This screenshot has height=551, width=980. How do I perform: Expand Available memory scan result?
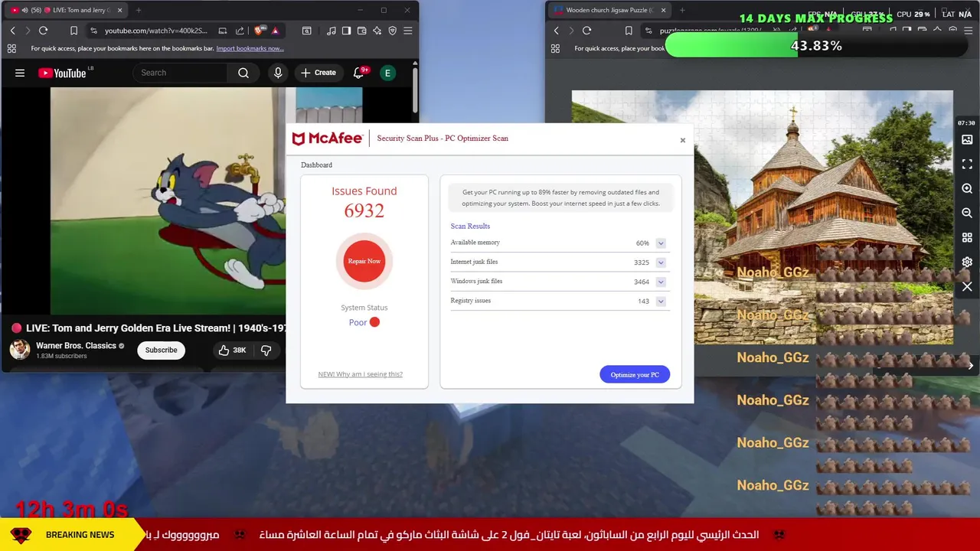661,243
